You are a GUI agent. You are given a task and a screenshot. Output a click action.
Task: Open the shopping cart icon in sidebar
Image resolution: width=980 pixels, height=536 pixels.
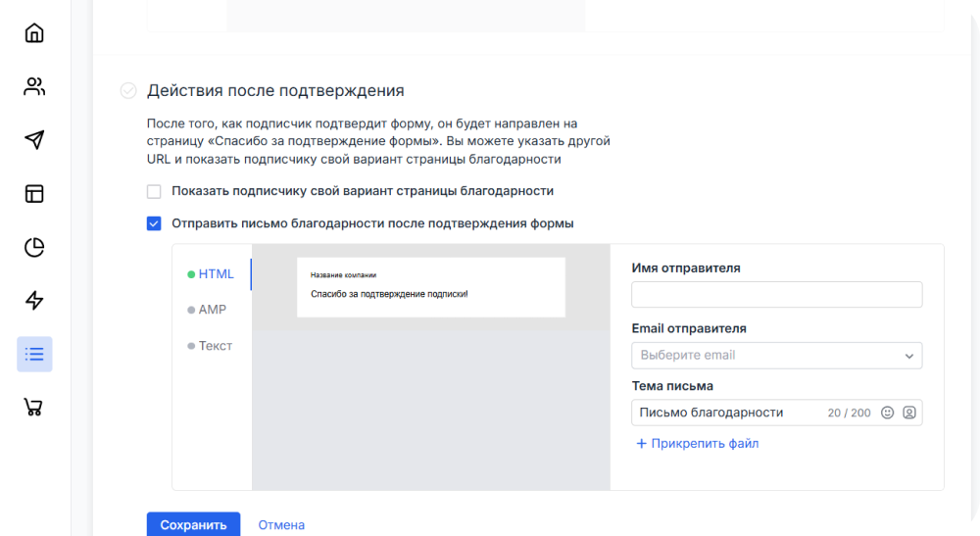coord(33,408)
